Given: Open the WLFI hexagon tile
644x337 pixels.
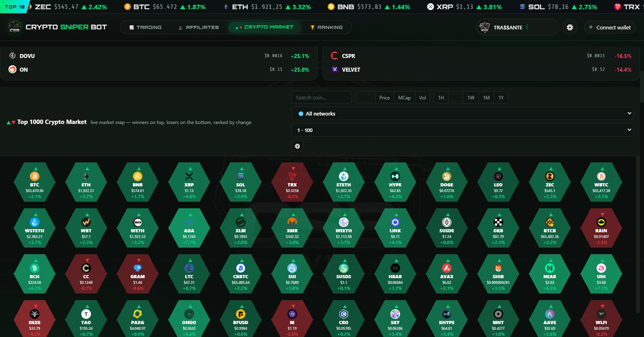Looking at the screenshot, I should (601, 319).
